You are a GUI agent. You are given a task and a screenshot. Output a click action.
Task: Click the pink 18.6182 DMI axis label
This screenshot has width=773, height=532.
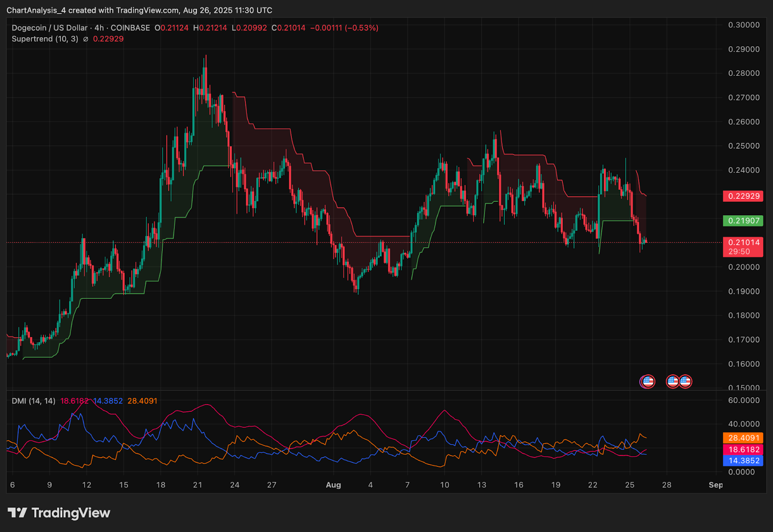[x=743, y=449]
